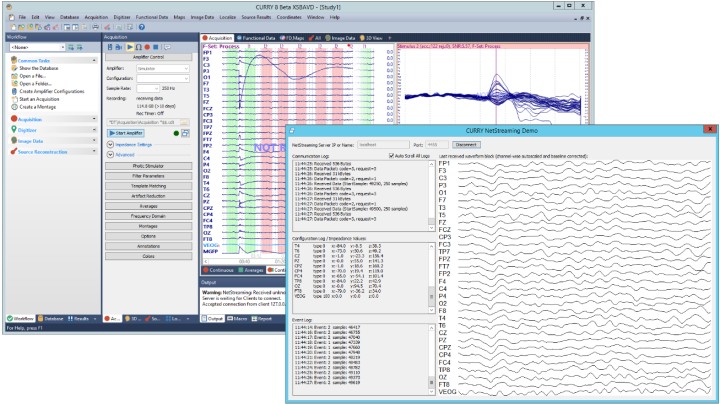This screenshot has width=720, height=404.
Task: Click the Image Data workflow icon
Action: (x=14, y=140)
